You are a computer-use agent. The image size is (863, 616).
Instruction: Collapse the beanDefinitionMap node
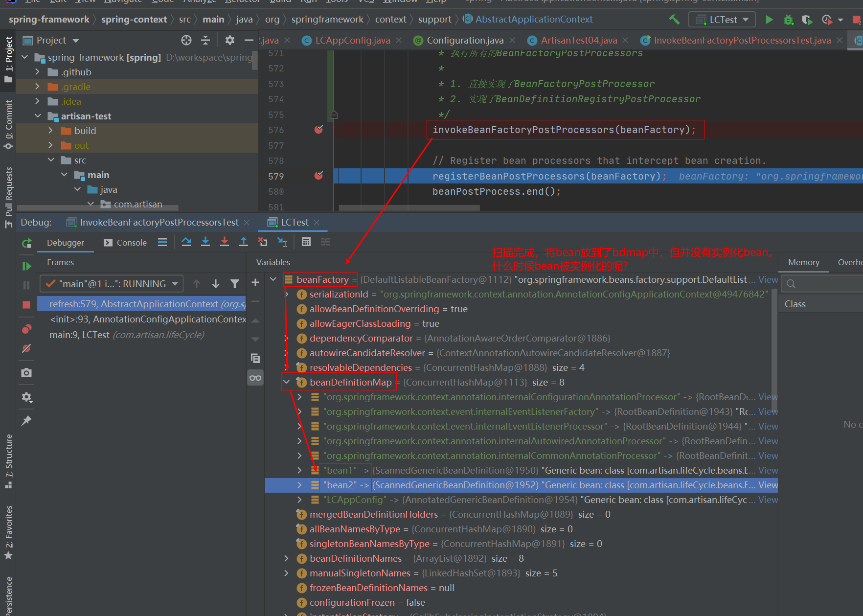click(287, 382)
